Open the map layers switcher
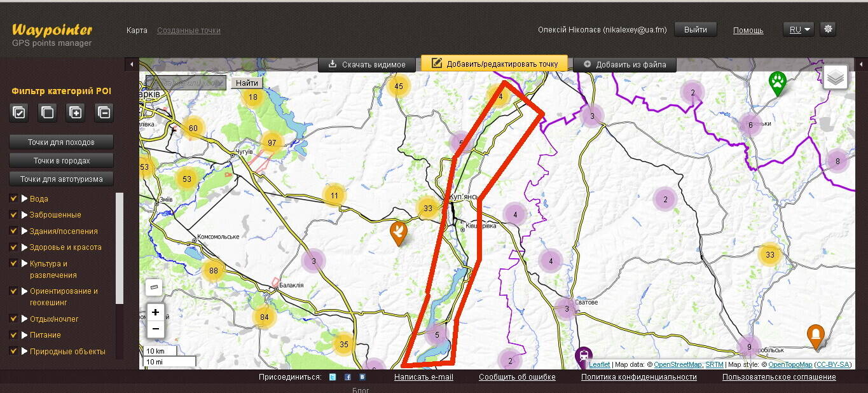The height and width of the screenshot is (393, 868). tap(836, 77)
